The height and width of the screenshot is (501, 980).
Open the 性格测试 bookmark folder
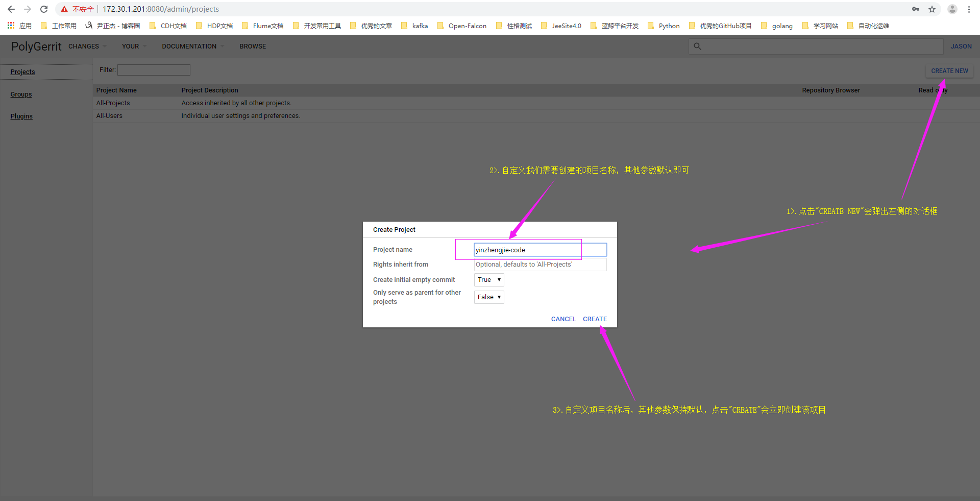tap(514, 26)
